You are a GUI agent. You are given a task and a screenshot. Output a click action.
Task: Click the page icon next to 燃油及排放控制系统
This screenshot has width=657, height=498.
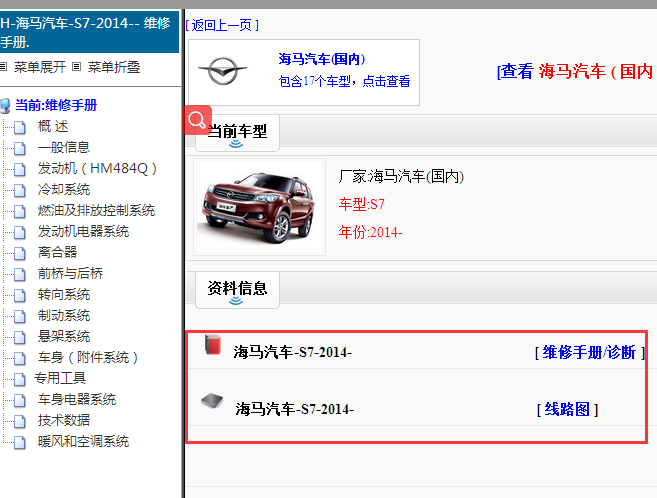tap(19, 211)
